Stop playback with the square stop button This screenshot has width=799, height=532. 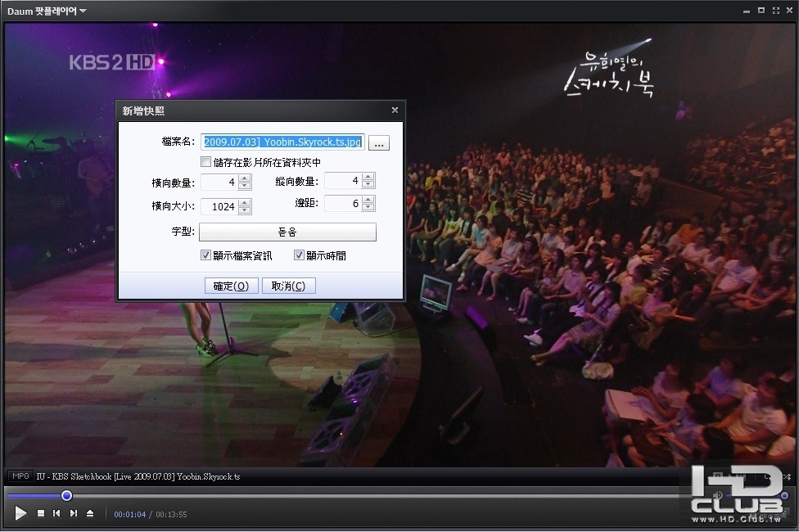point(41,513)
